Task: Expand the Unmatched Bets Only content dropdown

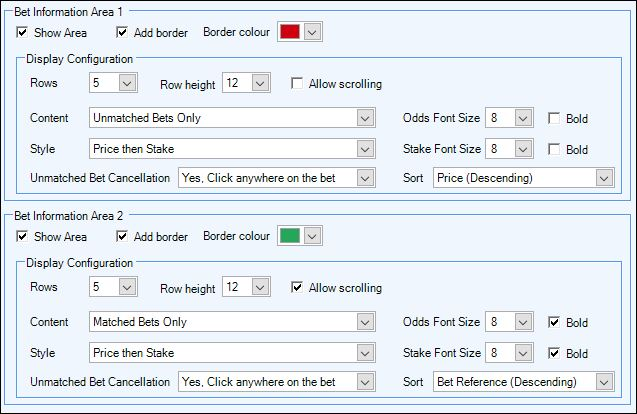Action: coord(232,118)
